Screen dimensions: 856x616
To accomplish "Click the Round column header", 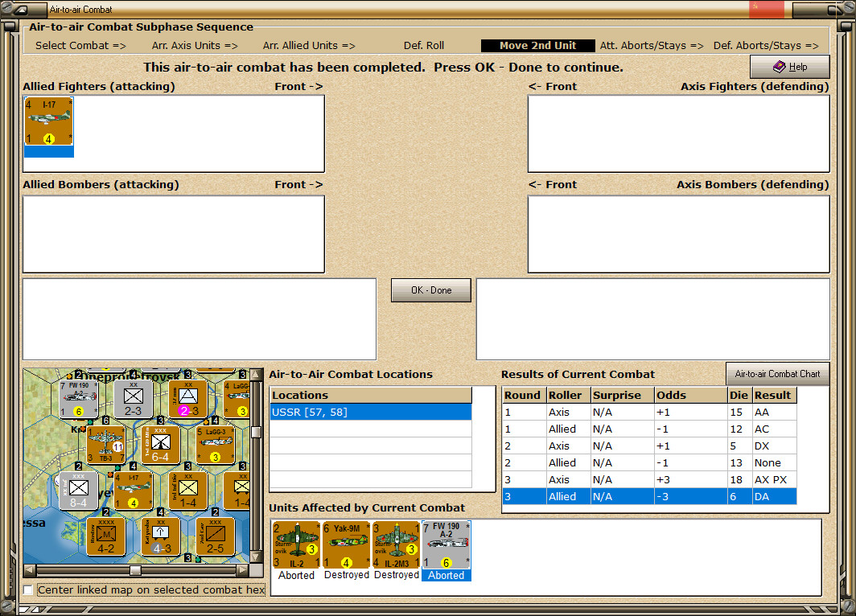I will (524, 395).
